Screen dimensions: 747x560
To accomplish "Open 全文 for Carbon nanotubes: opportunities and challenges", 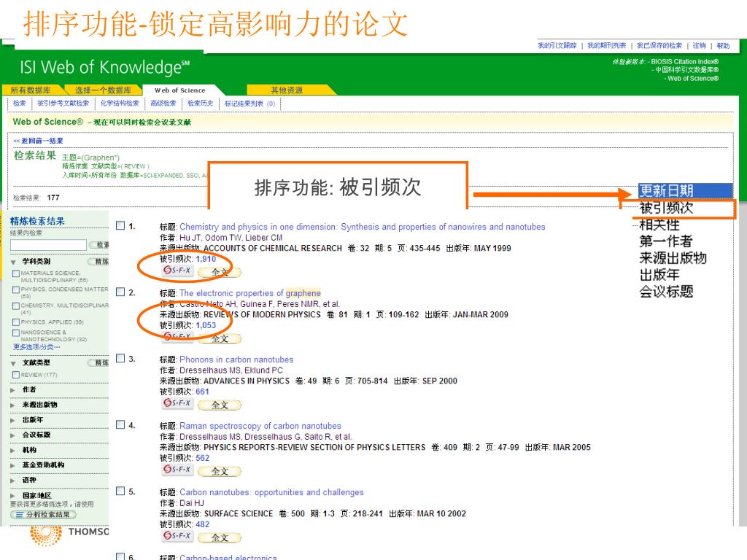I will pos(219,537).
